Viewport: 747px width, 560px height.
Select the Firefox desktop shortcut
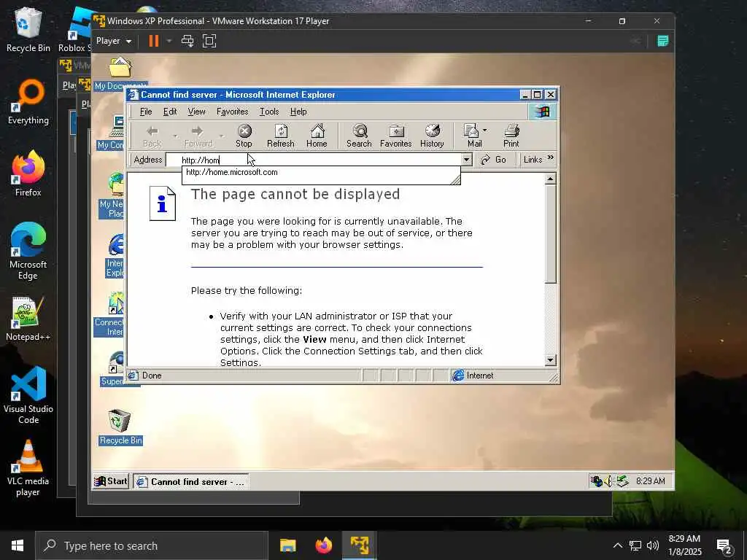(28, 174)
